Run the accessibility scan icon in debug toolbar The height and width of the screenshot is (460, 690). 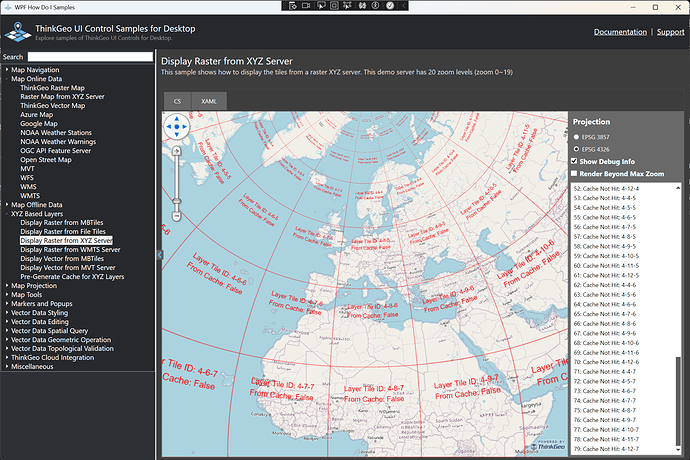point(375,6)
